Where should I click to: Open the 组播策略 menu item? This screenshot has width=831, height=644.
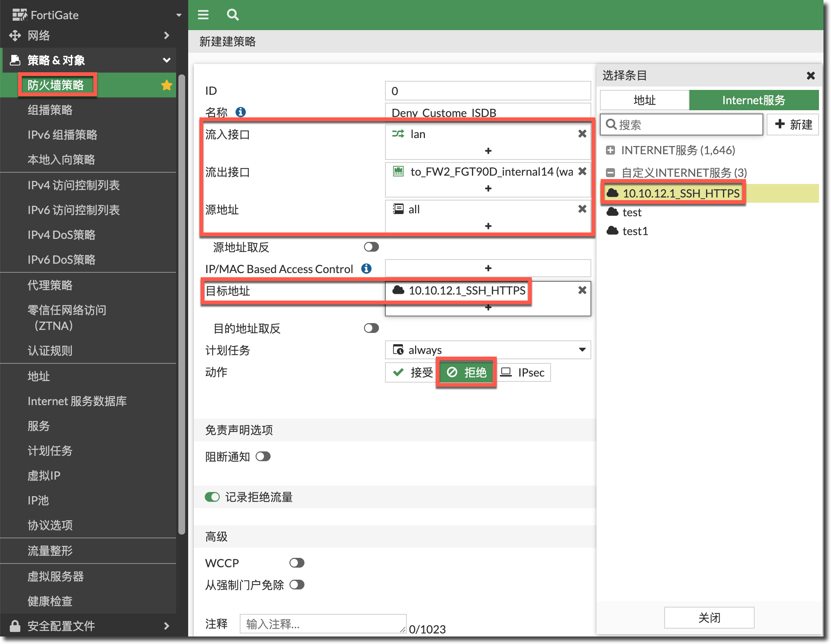pos(50,110)
